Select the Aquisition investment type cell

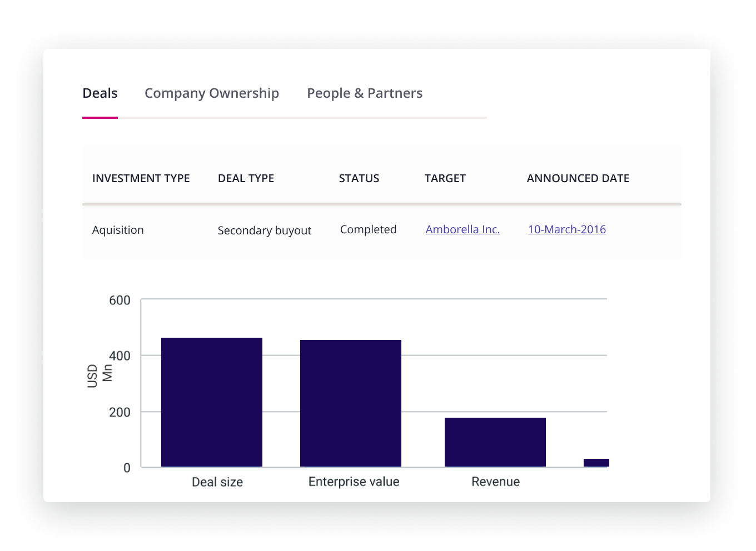pyautogui.click(x=118, y=229)
